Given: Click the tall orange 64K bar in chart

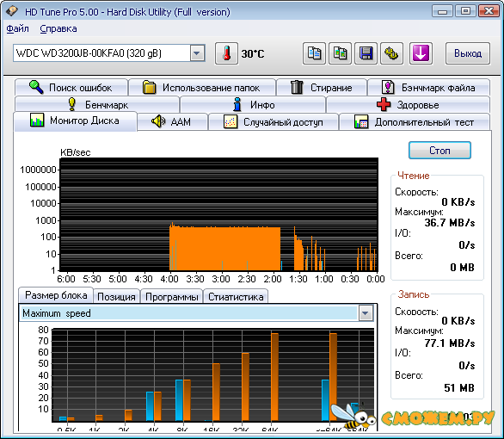Looking at the screenshot, I should tap(275, 377).
